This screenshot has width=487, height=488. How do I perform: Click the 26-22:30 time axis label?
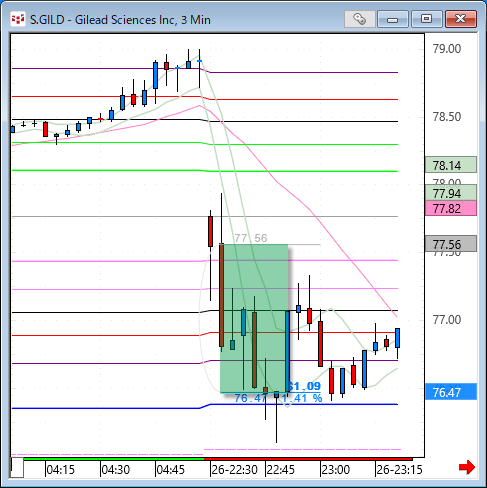[x=234, y=470]
